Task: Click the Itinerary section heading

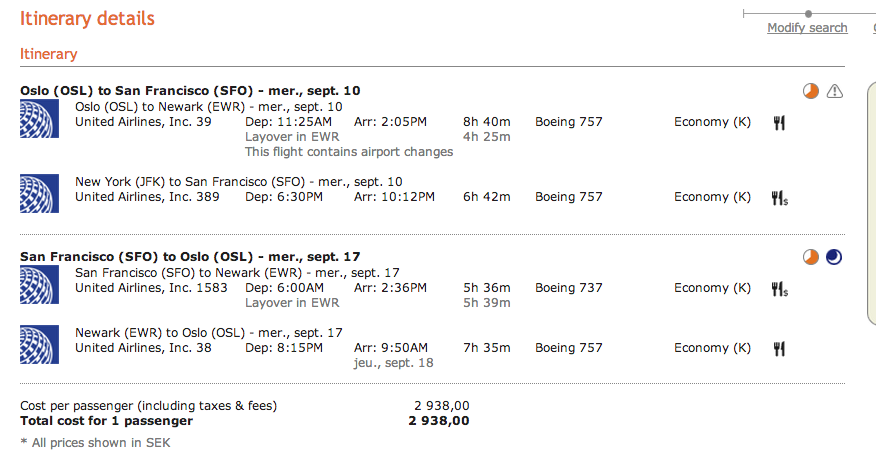Action: click(48, 54)
